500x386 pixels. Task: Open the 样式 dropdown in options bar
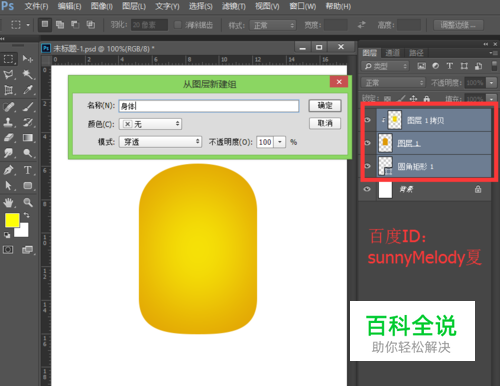click(x=273, y=25)
